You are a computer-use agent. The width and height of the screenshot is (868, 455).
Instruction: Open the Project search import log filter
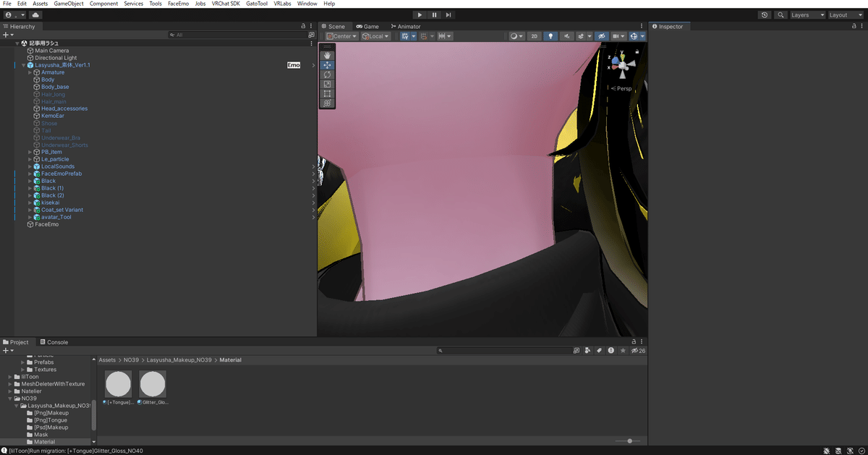click(x=610, y=351)
